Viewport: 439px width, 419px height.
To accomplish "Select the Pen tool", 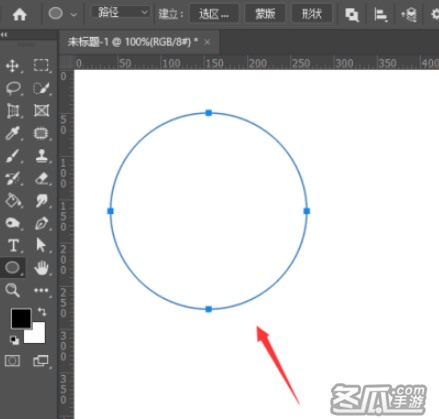I will tap(41, 223).
